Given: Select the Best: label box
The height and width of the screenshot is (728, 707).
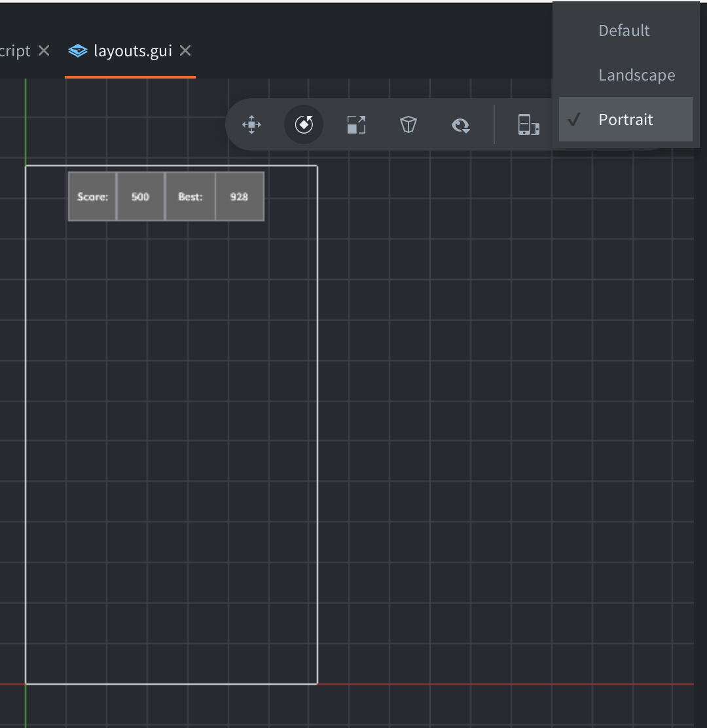Looking at the screenshot, I should point(190,196).
